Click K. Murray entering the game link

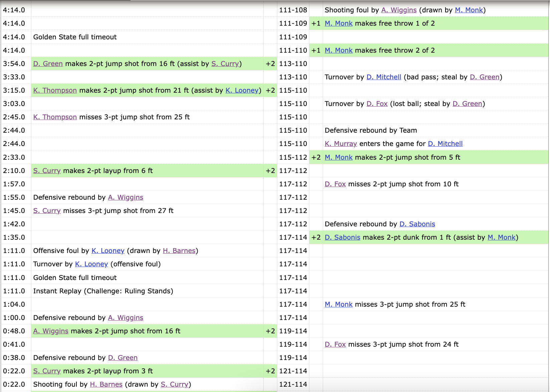[x=341, y=144]
